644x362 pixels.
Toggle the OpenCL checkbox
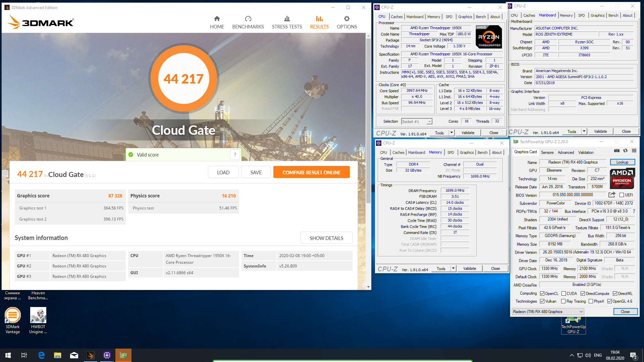[542, 294]
